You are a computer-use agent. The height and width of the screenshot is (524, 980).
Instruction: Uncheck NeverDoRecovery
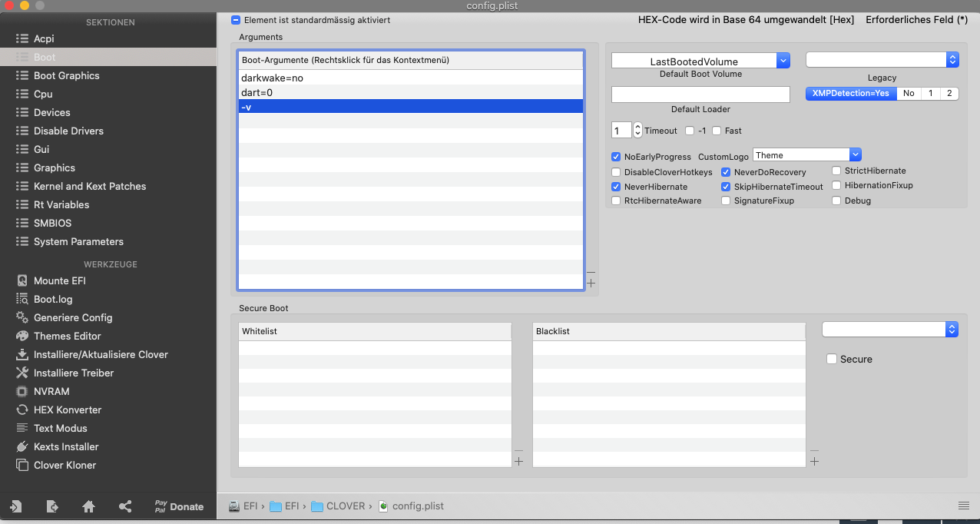point(726,172)
